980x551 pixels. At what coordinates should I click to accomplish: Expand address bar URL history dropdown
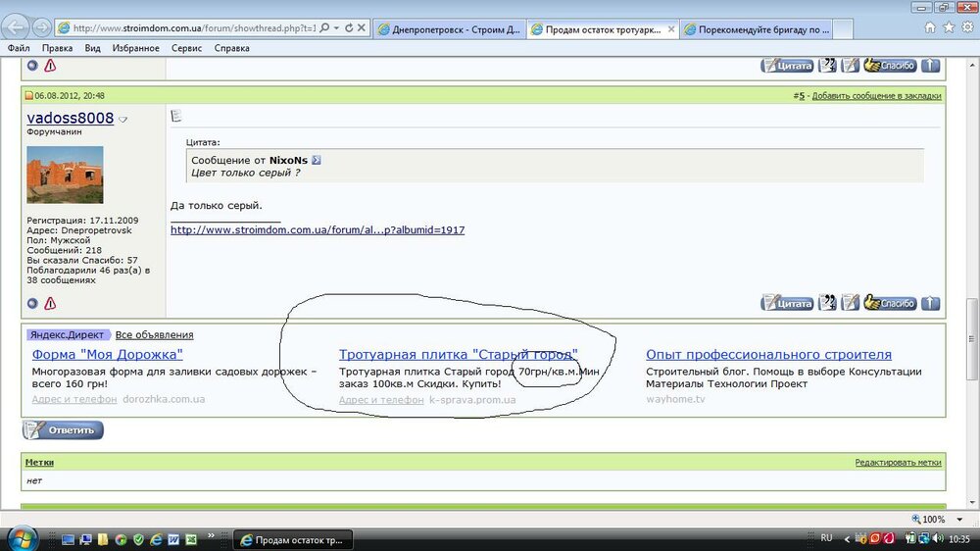[x=336, y=28]
